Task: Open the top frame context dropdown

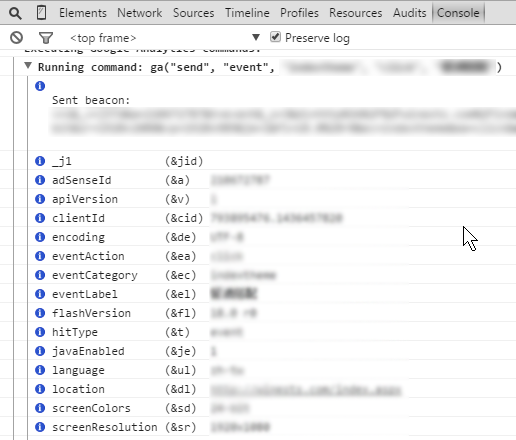Action: tap(165, 38)
